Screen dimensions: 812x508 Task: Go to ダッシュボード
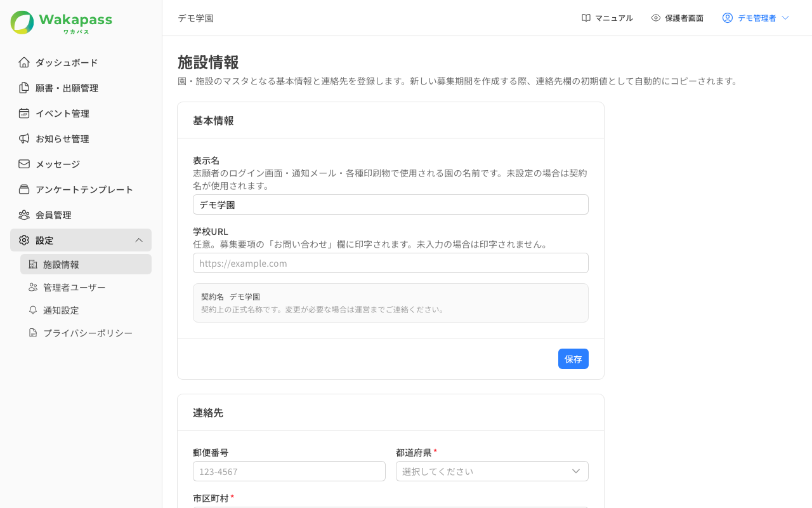81,62
